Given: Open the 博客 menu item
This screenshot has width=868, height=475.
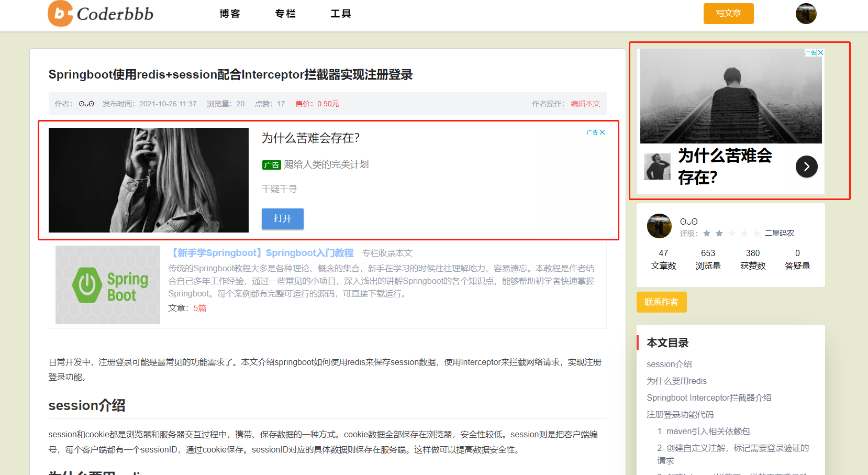Looking at the screenshot, I should point(230,14).
